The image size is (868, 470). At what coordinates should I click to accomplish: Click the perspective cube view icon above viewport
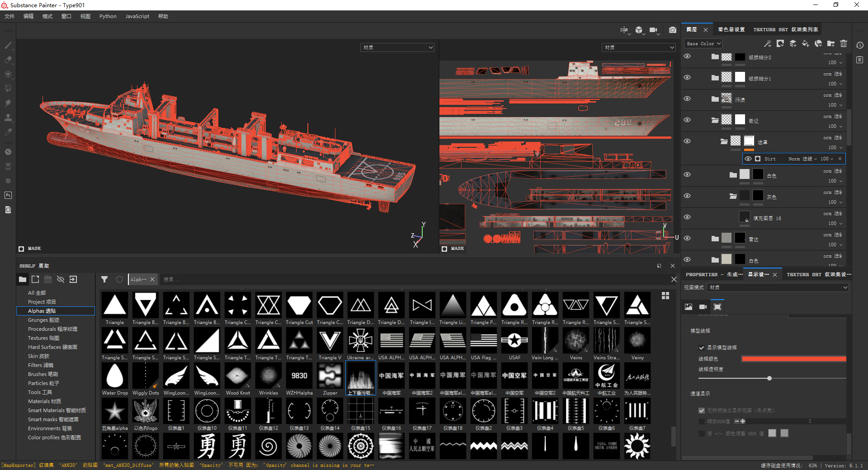[x=639, y=30]
